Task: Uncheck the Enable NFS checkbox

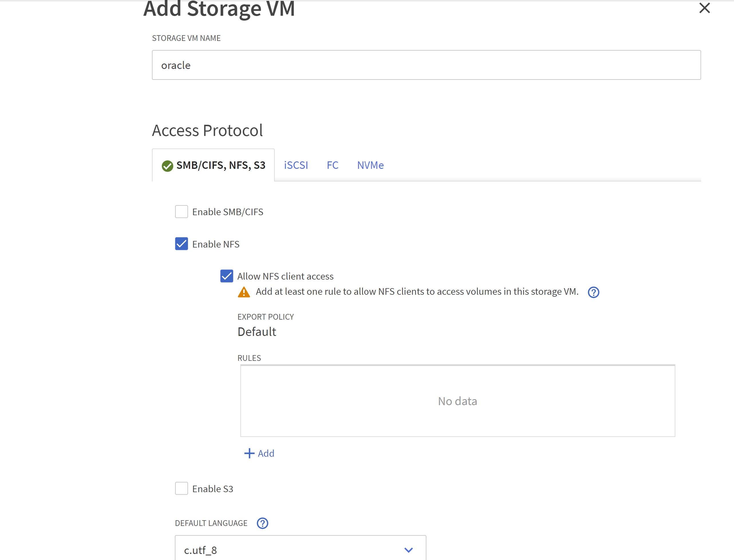Action: (181, 244)
